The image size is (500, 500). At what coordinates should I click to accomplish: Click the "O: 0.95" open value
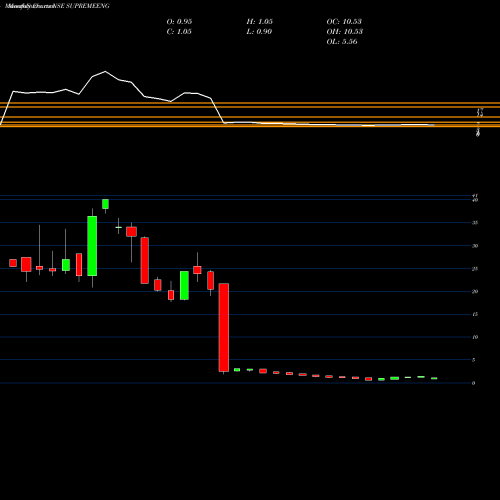[x=179, y=22]
